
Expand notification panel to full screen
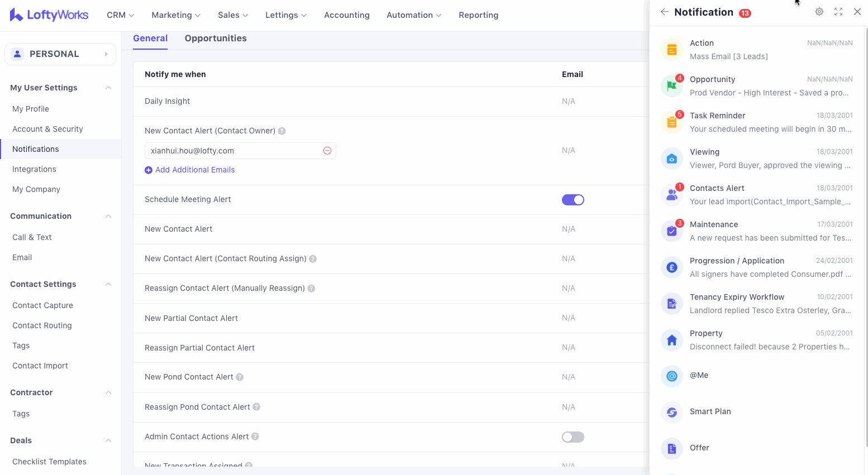pos(838,12)
